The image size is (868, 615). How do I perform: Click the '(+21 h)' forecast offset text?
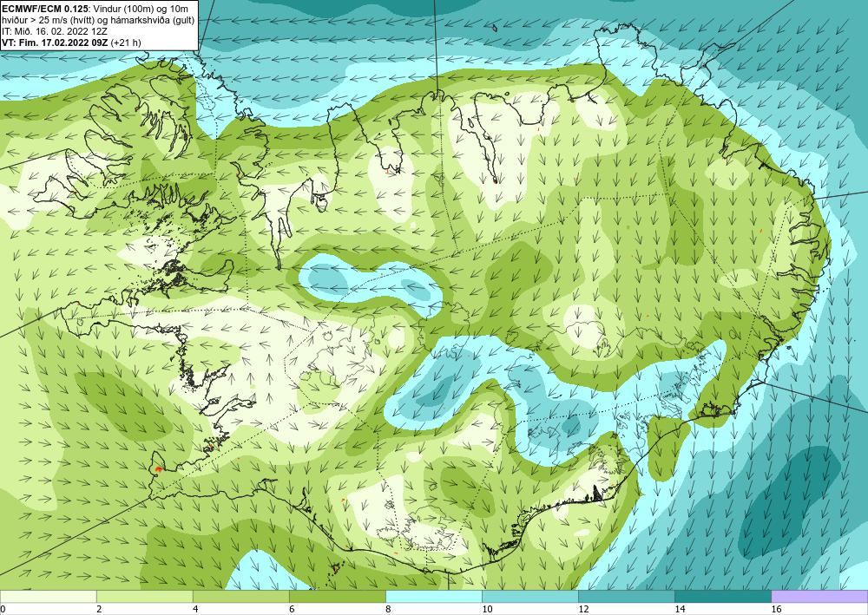click(126, 43)
